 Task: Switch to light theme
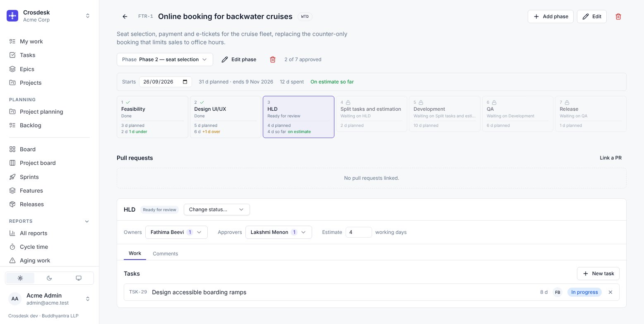[20, 278]
